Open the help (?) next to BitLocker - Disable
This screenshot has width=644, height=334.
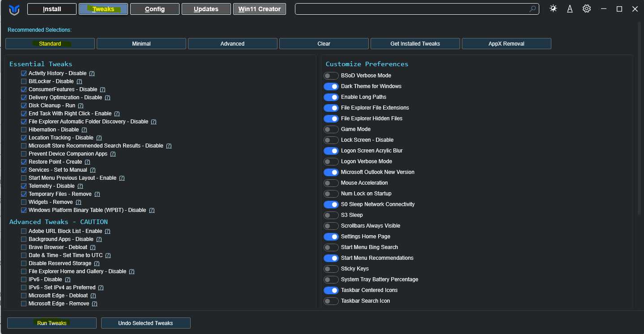pyautogui.click(x=79, y=81)
